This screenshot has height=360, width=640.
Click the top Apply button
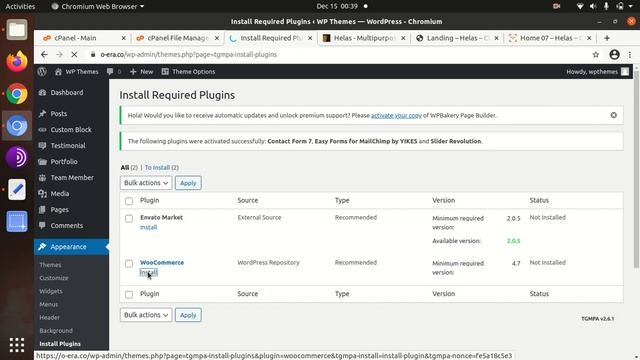[188, 183]
